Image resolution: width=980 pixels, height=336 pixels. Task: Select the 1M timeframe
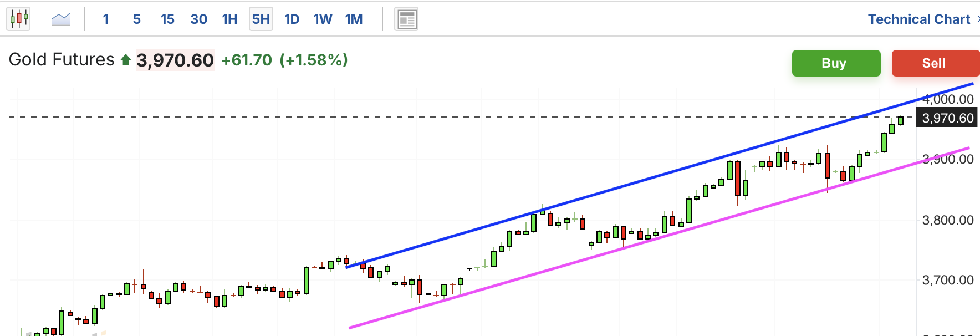tap(354, 19)
